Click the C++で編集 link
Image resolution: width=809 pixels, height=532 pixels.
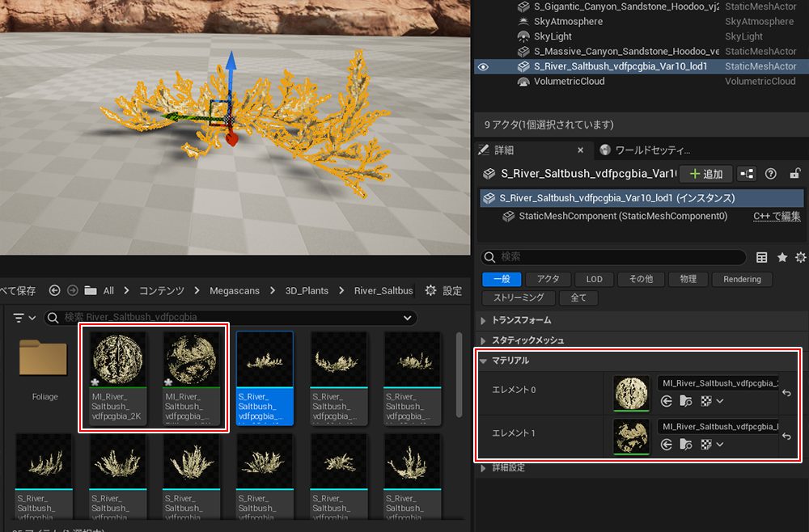click(x=777, y=216)
